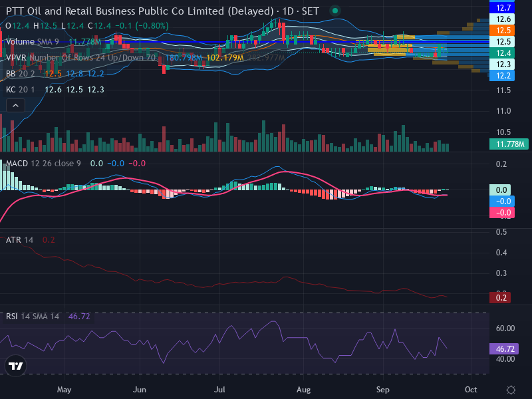Collapse the indicator legend chevron
The image size is (532, 399).
15,106
